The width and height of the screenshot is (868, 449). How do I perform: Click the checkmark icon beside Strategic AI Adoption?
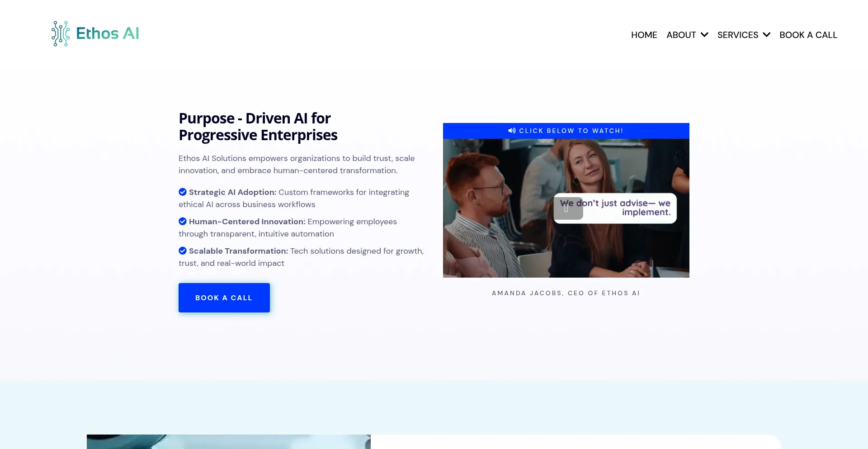pyautogui.click(x=183, y=192)
